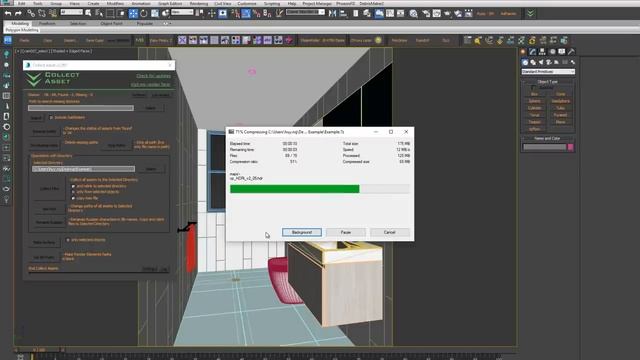This screenshot has height=360, width=640.
Task: Choose the Select Object tool
Action: coord(88,13)
